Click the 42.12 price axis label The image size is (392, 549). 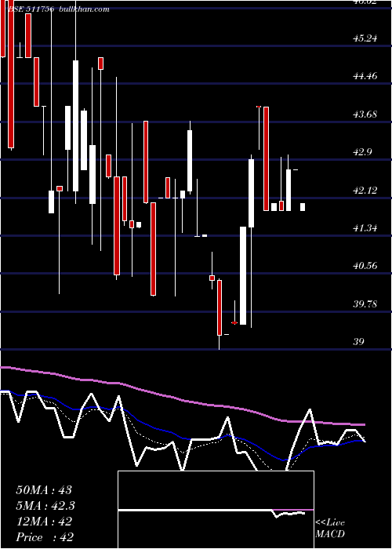coord(365,190)
